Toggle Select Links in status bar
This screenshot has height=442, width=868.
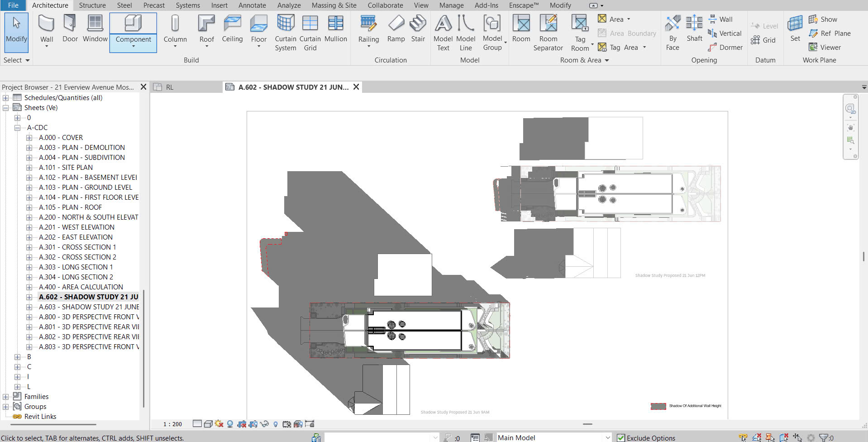tap(743, 438)
